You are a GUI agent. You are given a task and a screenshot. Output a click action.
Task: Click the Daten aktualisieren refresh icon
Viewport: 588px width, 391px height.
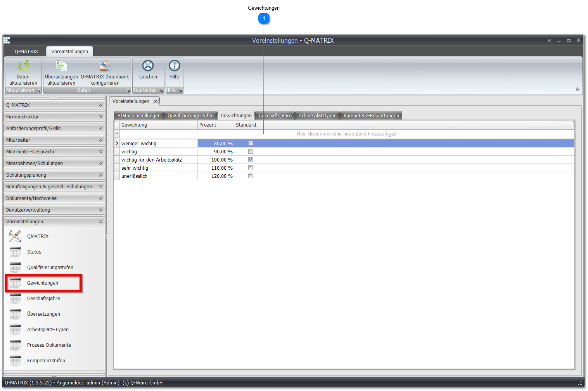(23, 66)
